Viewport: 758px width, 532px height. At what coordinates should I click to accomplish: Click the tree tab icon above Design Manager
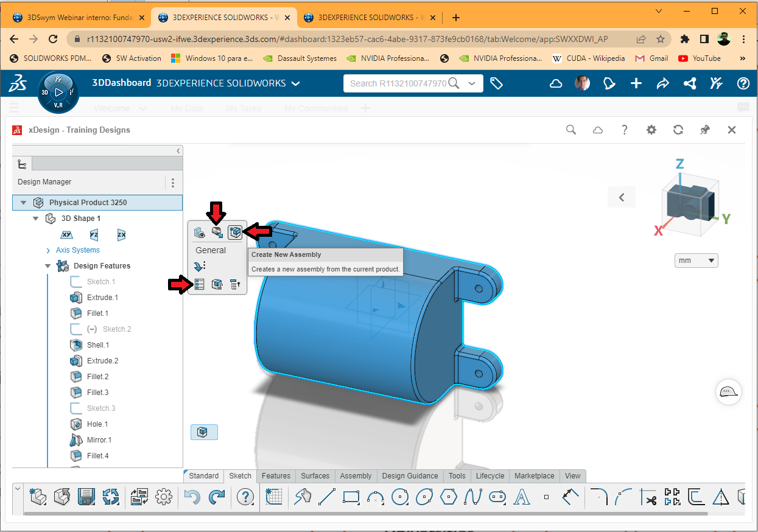coord(22,164)
